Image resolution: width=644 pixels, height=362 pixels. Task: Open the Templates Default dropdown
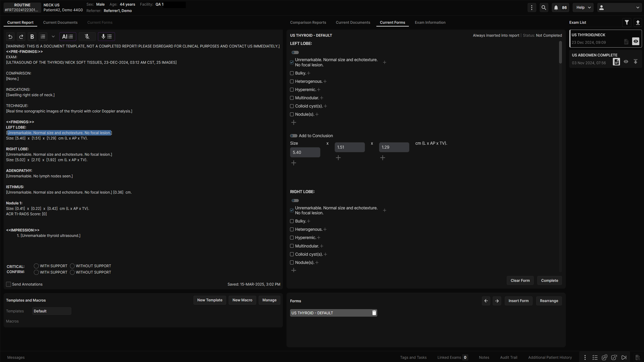point(52,311)
